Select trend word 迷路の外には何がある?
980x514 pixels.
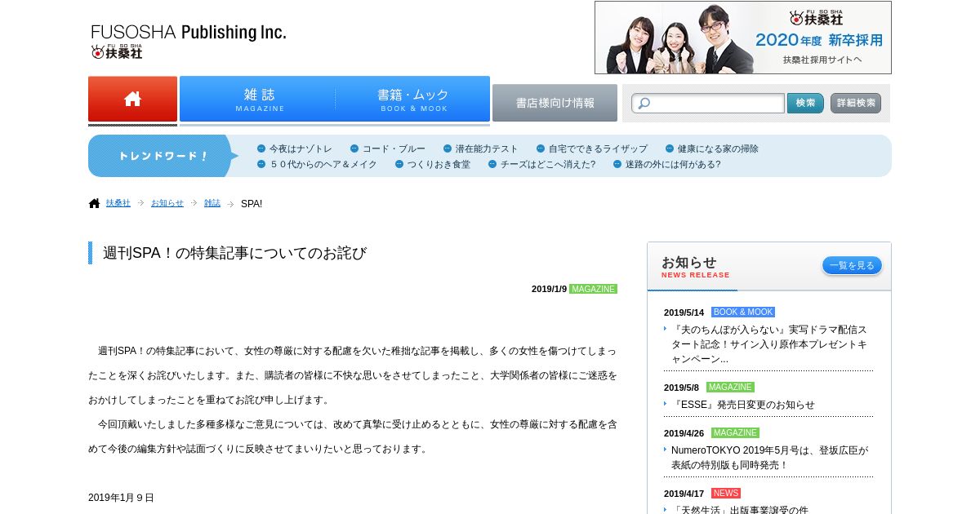point(673,164)
